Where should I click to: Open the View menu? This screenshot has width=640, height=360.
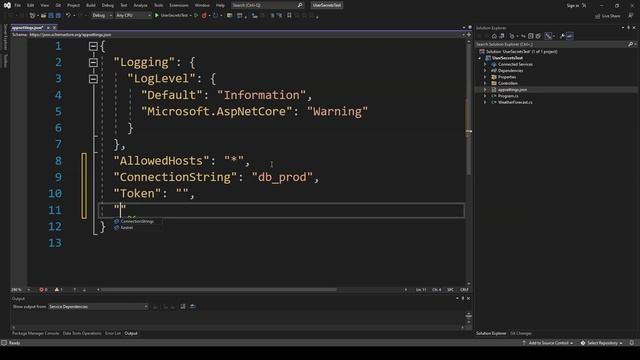coord(44,5)
